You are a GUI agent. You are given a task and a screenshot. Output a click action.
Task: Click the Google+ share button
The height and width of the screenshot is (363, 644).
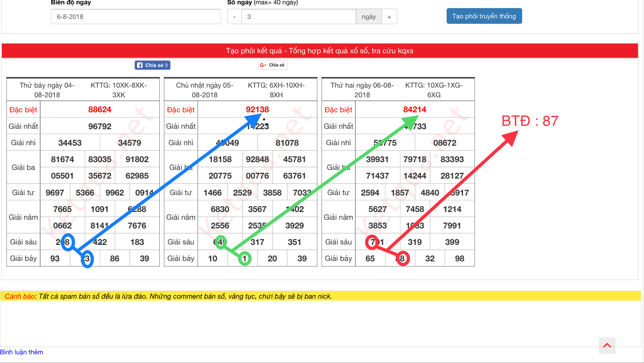(273, 65)
